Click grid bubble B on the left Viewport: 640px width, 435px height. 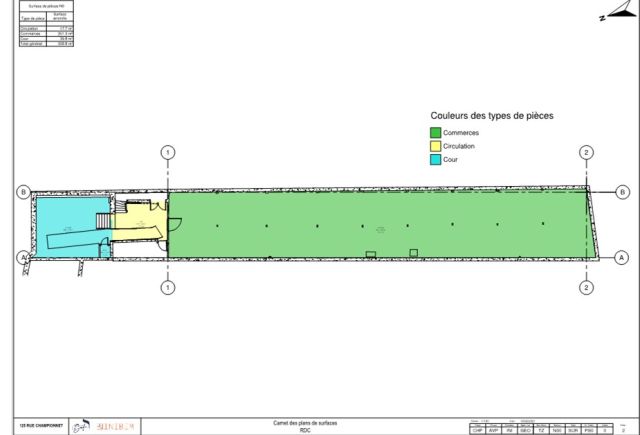pyautogui.click(x=22, y=191)
